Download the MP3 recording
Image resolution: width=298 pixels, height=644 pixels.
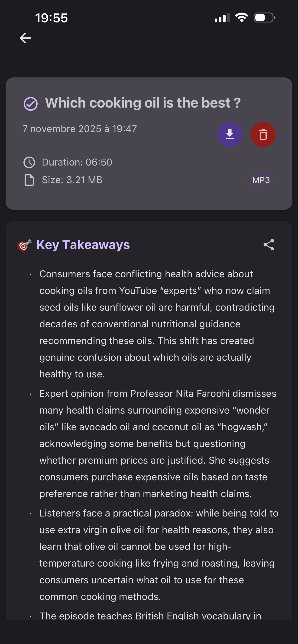tap(230, 134)
